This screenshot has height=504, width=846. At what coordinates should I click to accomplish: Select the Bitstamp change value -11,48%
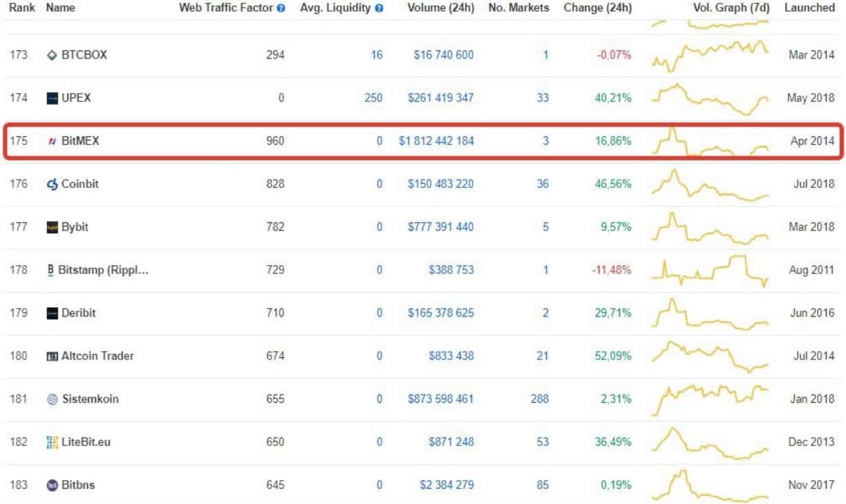(x=612, y=270)
